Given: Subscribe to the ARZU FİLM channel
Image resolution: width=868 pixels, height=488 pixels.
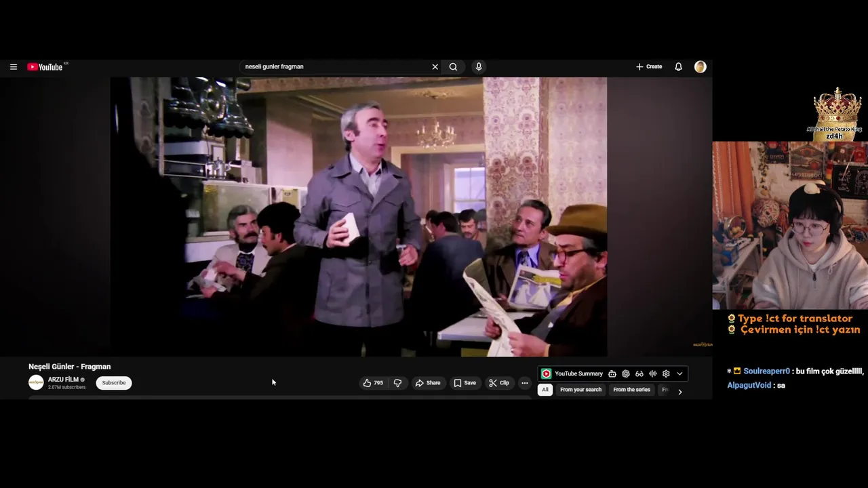Looking at the screenshot, I should tap(114, 383).
